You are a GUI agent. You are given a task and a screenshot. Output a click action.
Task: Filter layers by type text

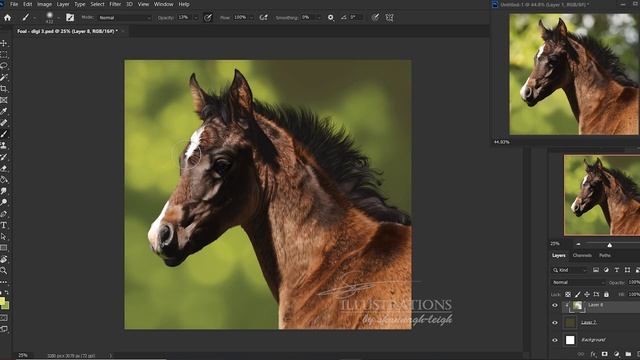click(x=617, y=270)
